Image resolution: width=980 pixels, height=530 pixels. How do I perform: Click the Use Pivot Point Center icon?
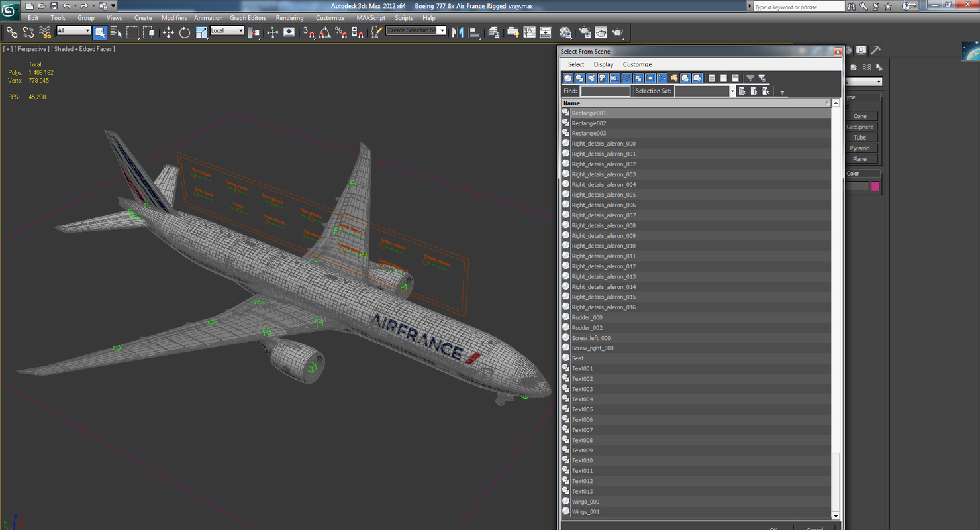(x=254, y=32)
